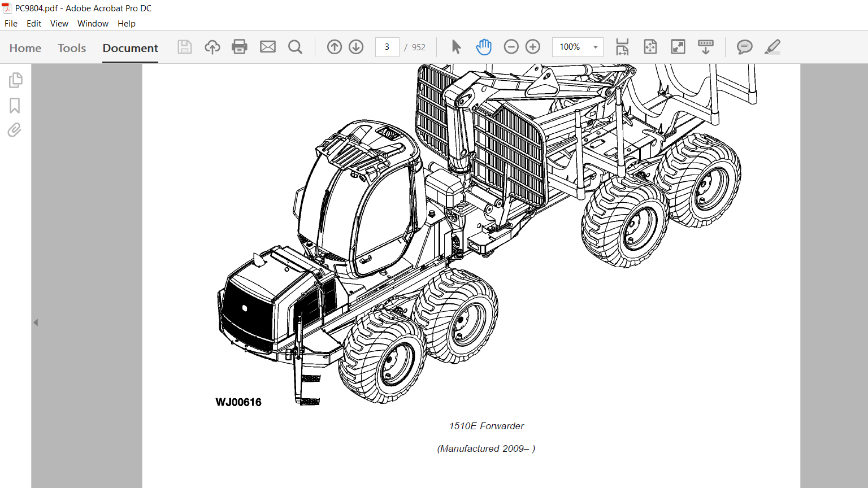Click the PDF file icon in title bar
The image size is (868, 488).
click(x=7, y=8)
